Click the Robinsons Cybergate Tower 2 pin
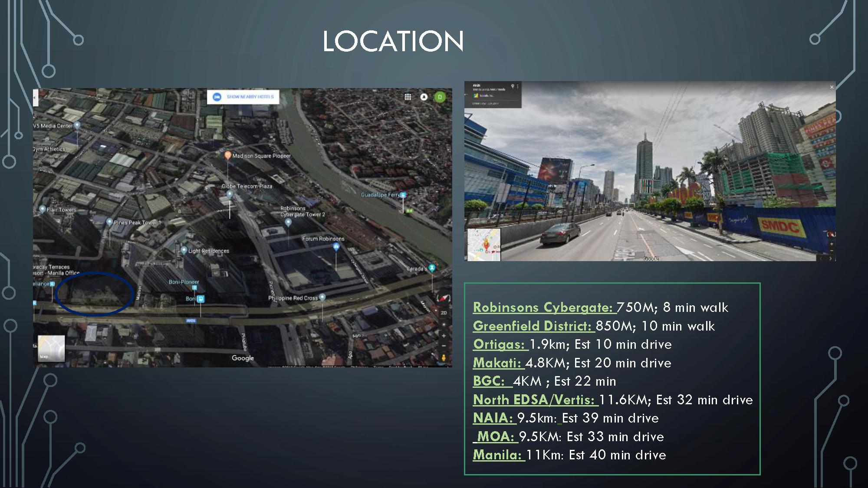The height and width of the screenshot is (488, 868). click(288, 223)
